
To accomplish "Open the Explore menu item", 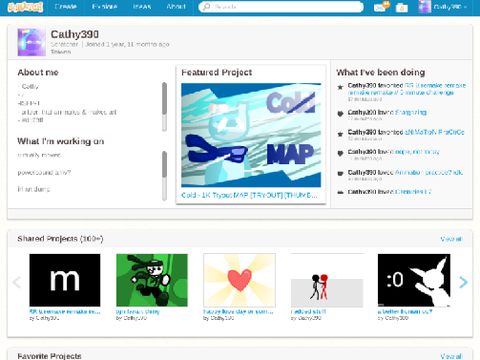I will pyautogui.click(x=104, y=7).
